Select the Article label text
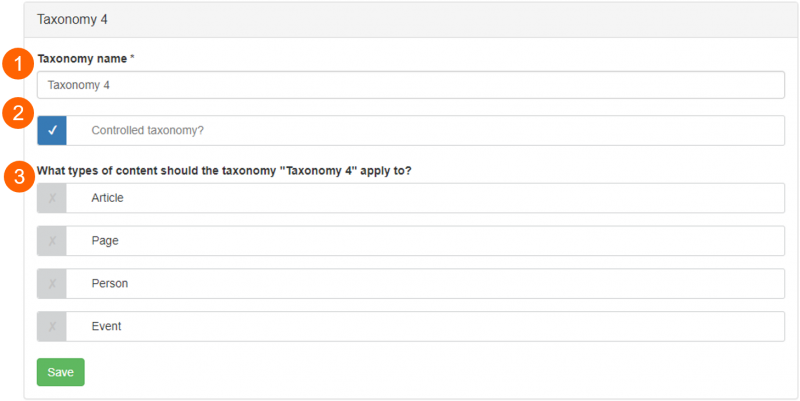800x401 pixels. 108,198
